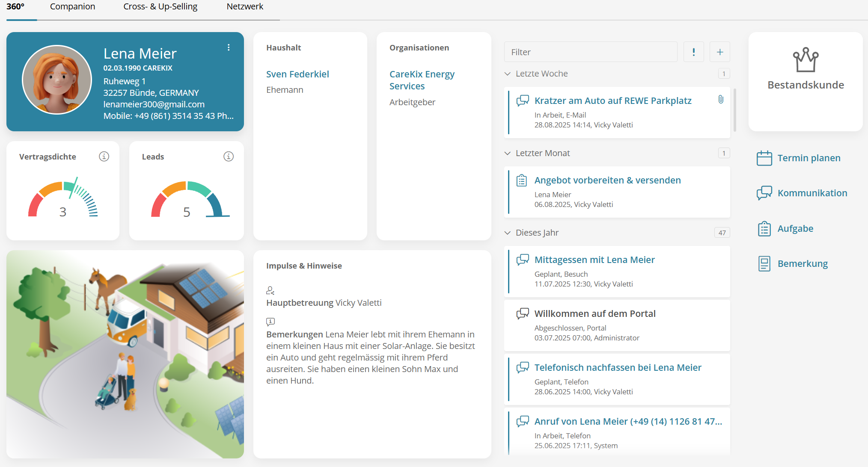Click the info icon next to Leads
This screenshot has width=868, height=467.
coord(229,157)
